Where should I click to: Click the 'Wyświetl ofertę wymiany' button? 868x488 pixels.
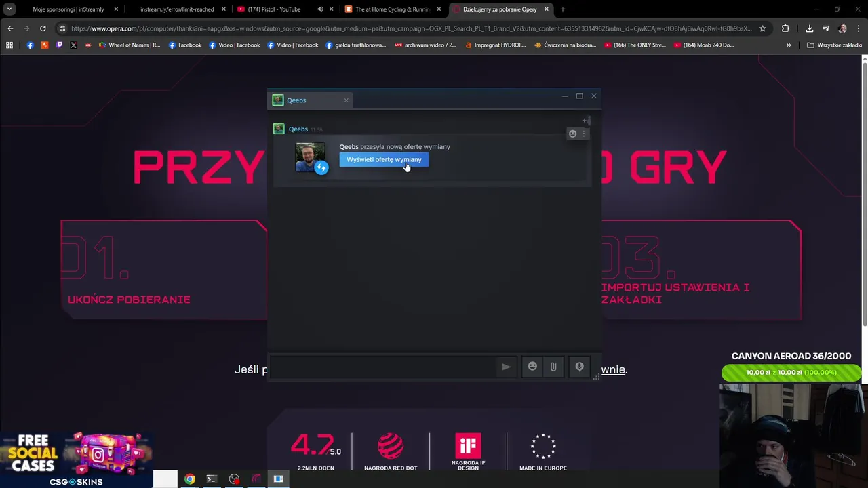tap(384, 159)
